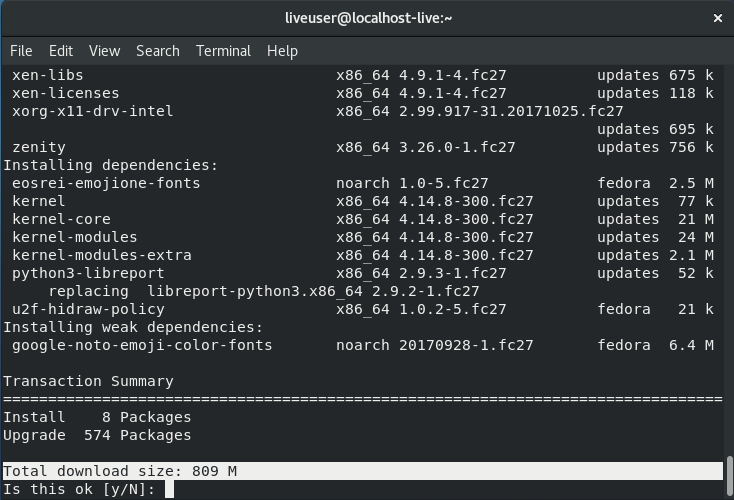This screenshot has height=500, width=734.
Task: Click the 'xen-libs' package name
Action: 48,75
